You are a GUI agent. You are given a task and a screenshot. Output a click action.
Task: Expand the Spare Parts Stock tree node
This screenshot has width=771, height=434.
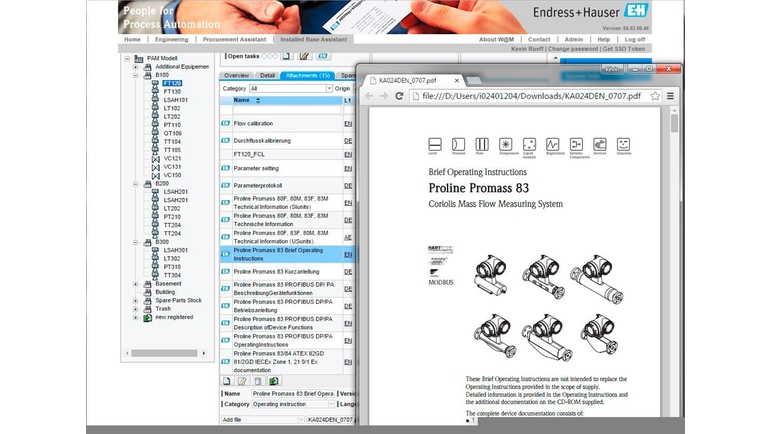point(135,301)
